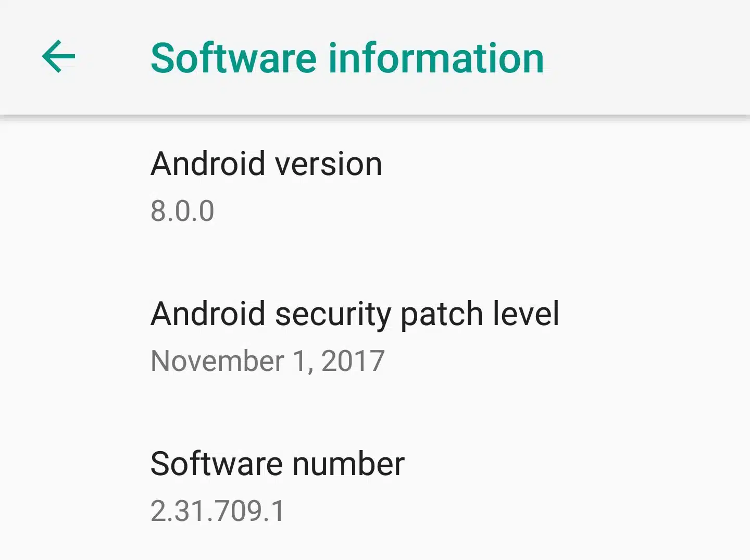The image size is (750, 560).
Task: Click the green header title text
Action: 347,58
